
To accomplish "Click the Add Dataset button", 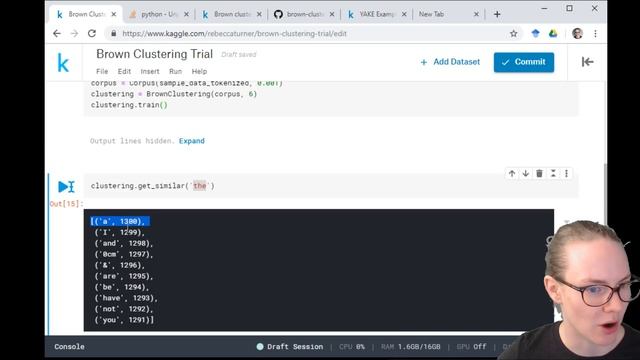I will (450, 62).
